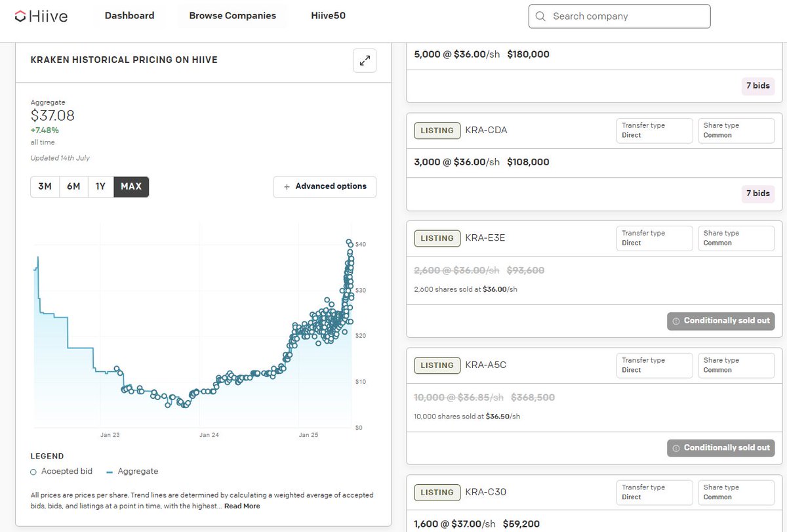Viewport: 787px width, 532px height.
Task: Click the topmost accepted bid point on chart
Action: (x=349, y=242)
